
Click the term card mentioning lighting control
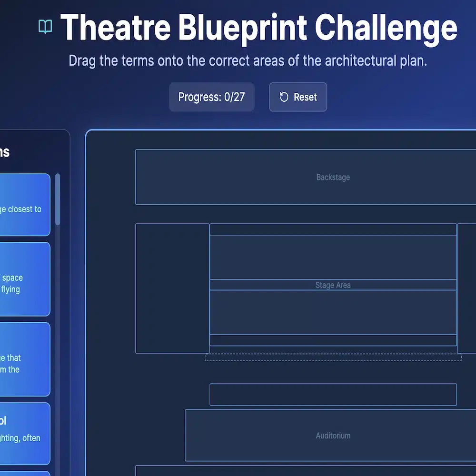click(24, 433)
